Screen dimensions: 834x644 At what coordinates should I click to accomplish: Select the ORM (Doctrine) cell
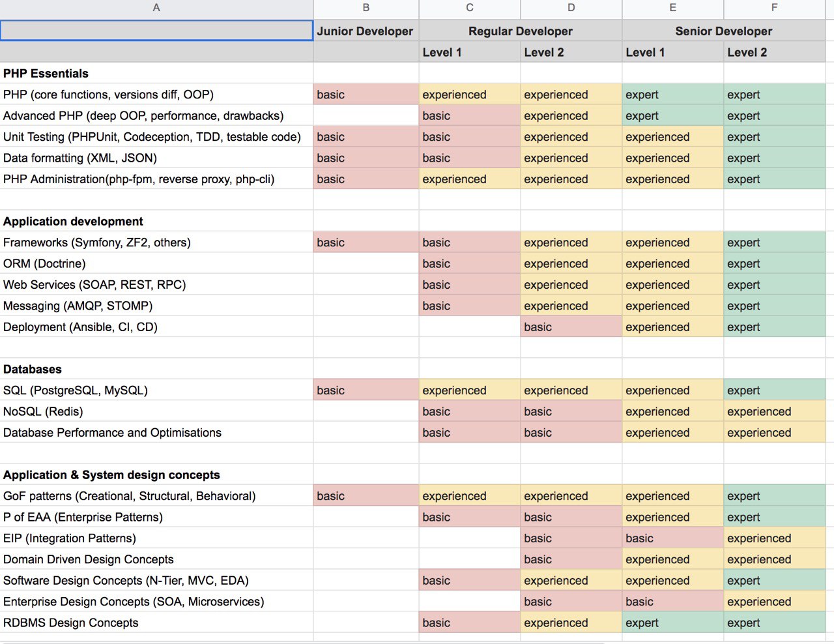[156, 263]
